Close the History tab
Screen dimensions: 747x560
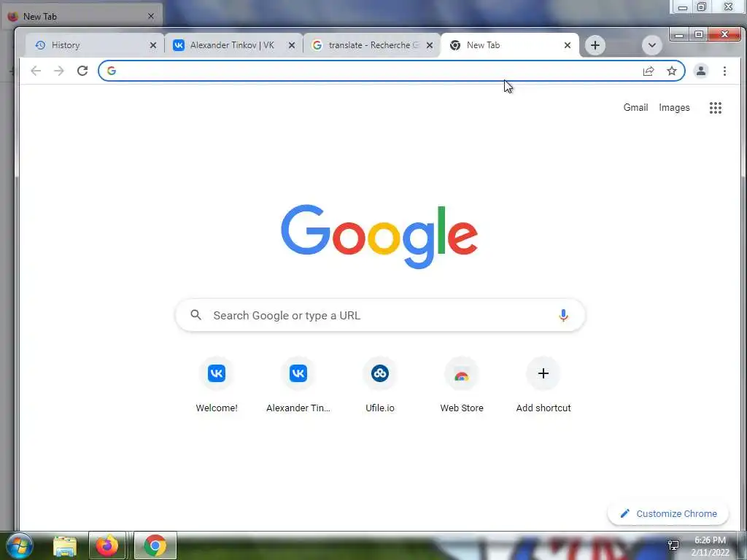(x=153, y=45)
